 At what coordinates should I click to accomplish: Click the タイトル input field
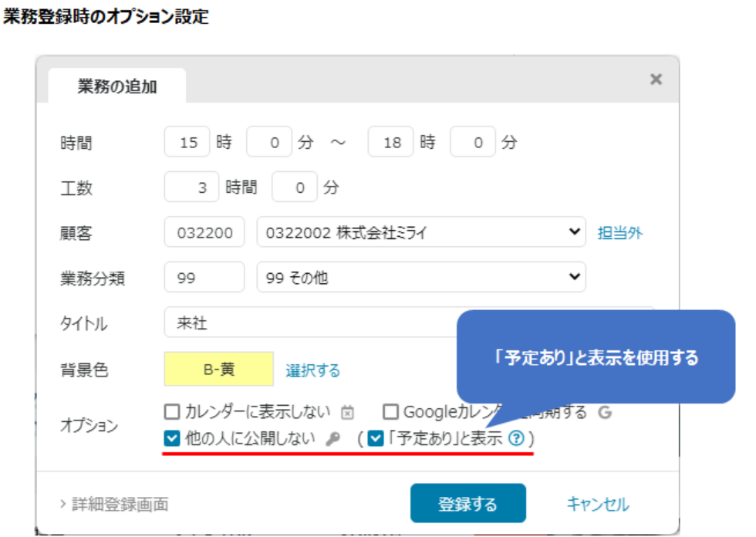click(x=309, y=323)
